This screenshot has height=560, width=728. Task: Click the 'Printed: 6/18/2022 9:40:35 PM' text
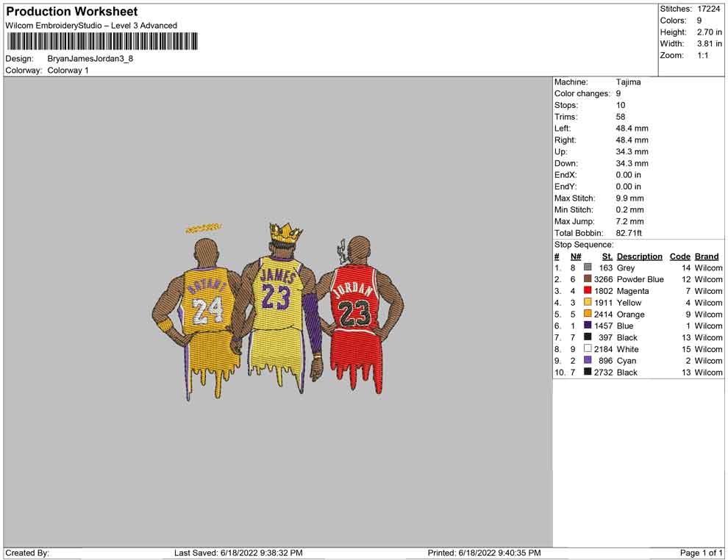[485, 553]
